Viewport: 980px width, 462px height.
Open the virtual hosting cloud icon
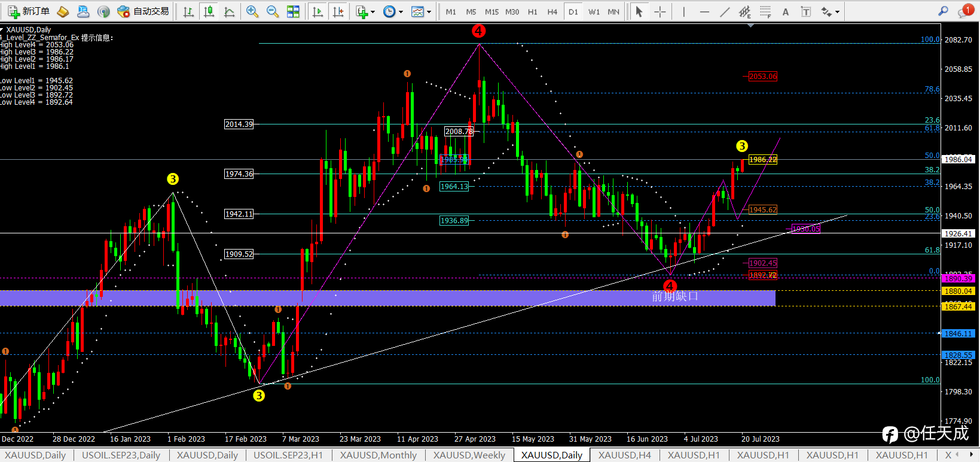click(x=83, y=11)
